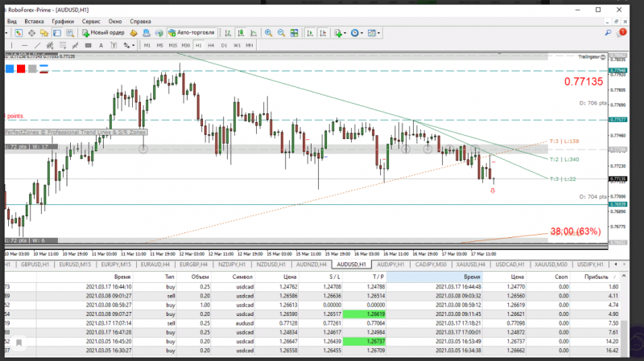Screen dimensions: 644x361
Task: Switch chart to bar chart icon
Action: pos(228,33)
